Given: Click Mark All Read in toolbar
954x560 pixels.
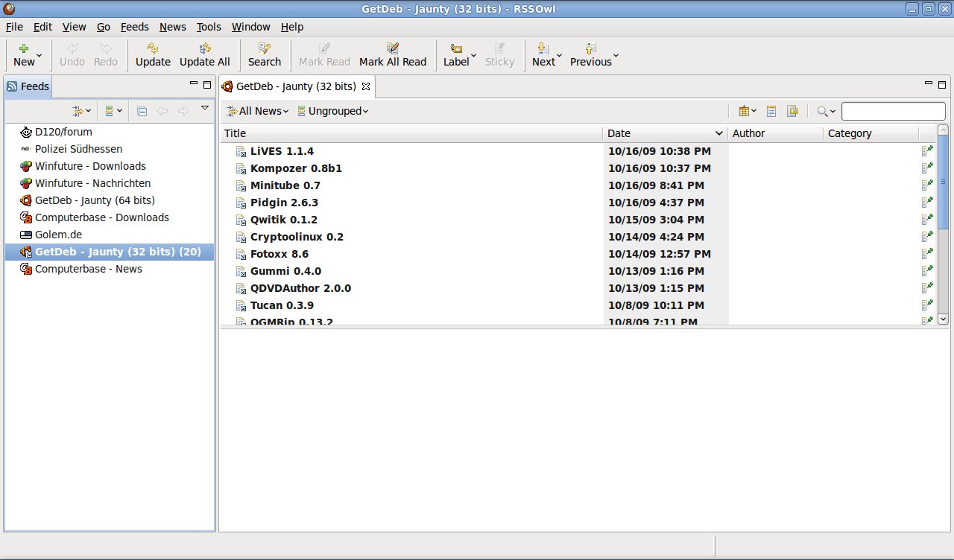Looking at the screenshot, I should (393, 55).
